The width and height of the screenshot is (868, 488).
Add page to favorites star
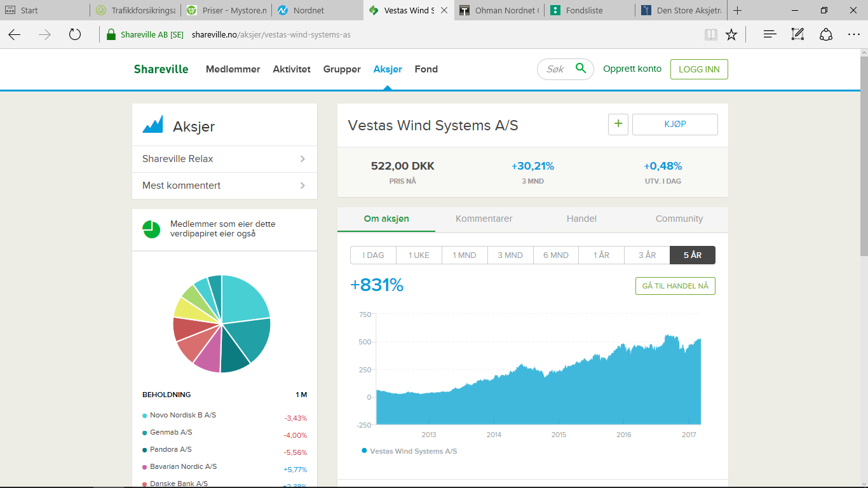731,34
